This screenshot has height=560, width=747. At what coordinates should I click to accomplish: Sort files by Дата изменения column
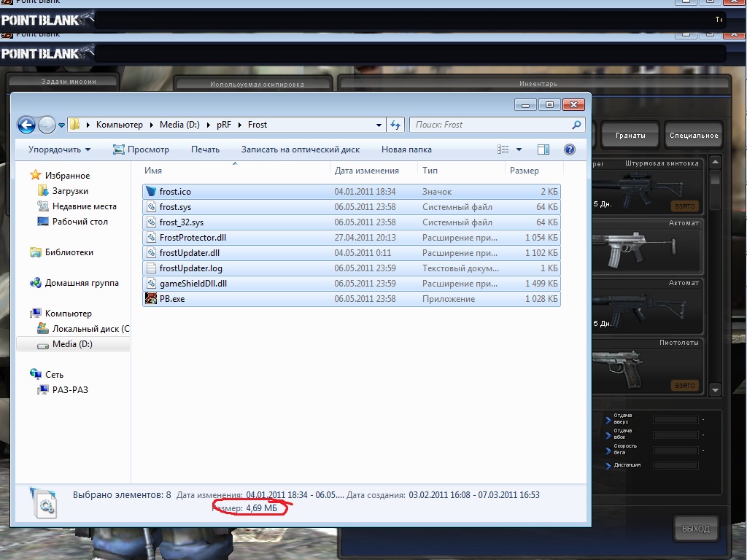(367, 171)
